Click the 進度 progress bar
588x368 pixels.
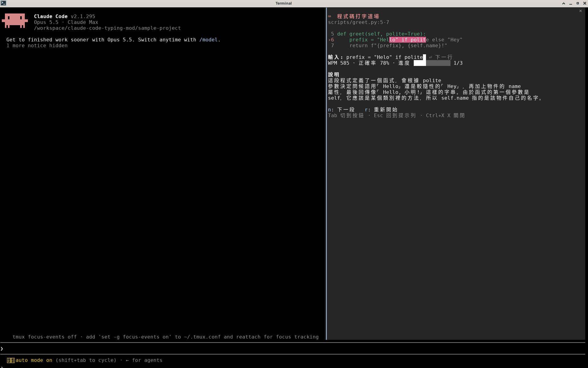[x=432, y=63]
